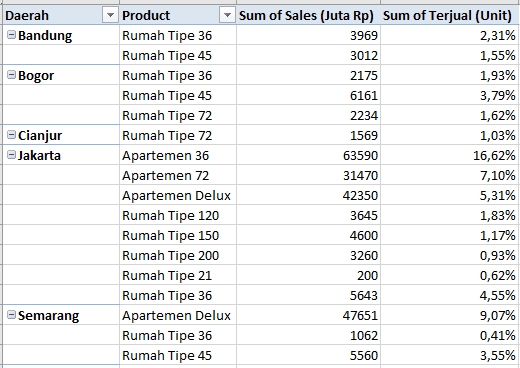The width and height of the screenshot is (520, 368).
Task: Click Rumah Tipe 36 under Bogor
Action: point(178,75)
